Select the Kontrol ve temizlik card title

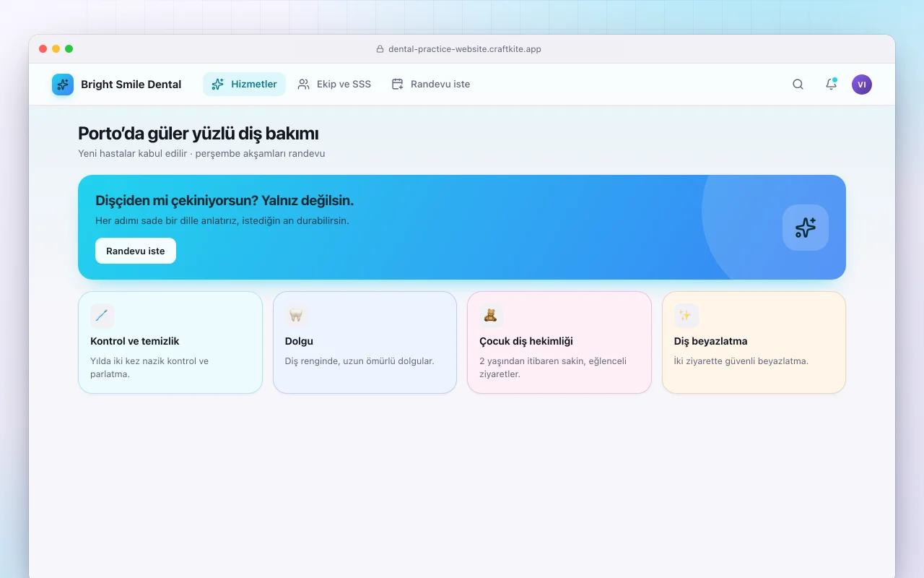click(135, 341)
